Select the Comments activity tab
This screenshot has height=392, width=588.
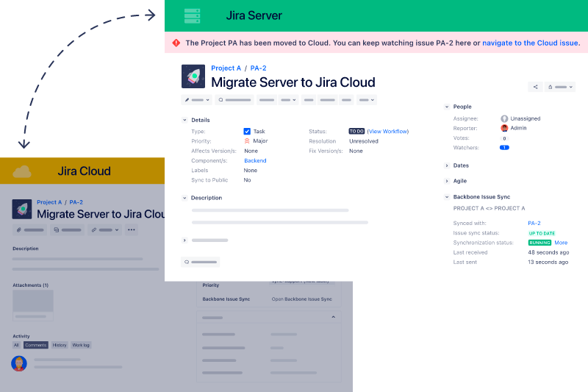tap(36, 345)
